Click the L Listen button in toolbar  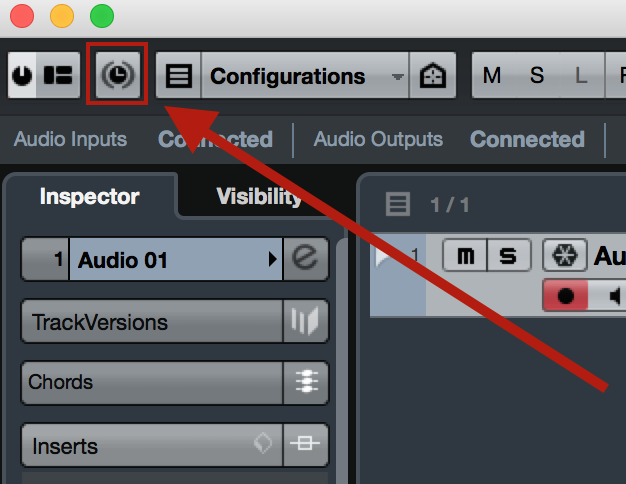click(x=581, y=75)
